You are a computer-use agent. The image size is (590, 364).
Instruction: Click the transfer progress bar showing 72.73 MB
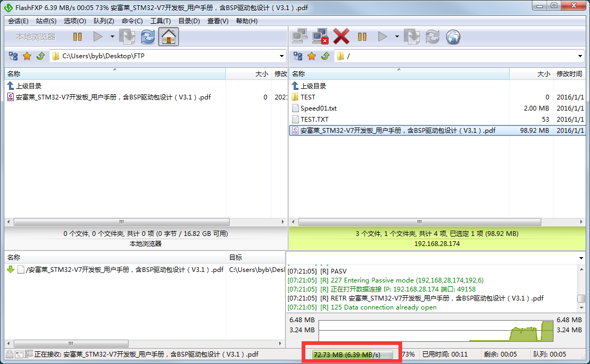(x=352, y=354)
